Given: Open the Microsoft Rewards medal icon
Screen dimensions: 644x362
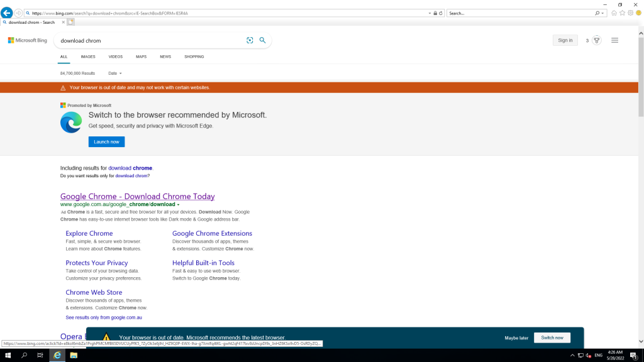Looking at the screenshot, I should coord(596,40).
